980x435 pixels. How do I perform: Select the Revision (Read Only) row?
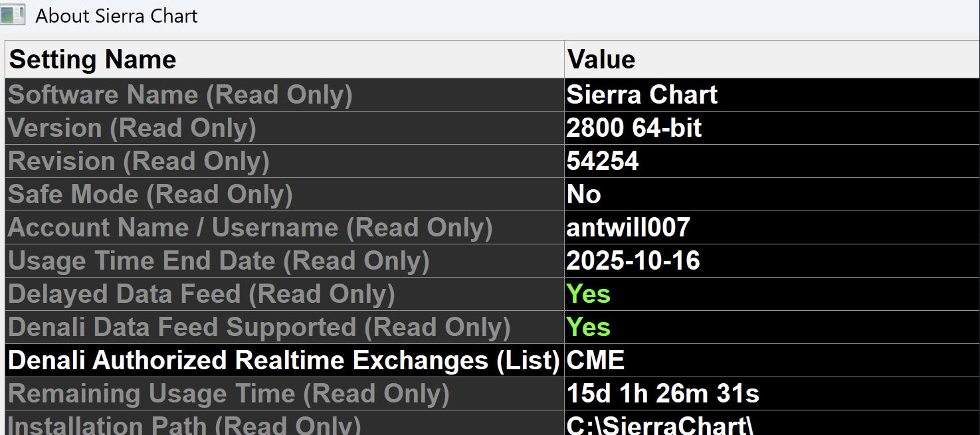coord(138,161)
